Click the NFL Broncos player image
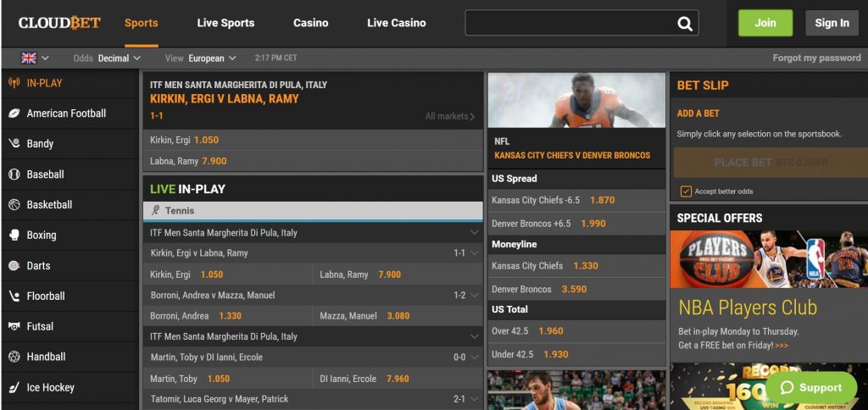Screen dimensions: 868x410 tap(576, 100)
